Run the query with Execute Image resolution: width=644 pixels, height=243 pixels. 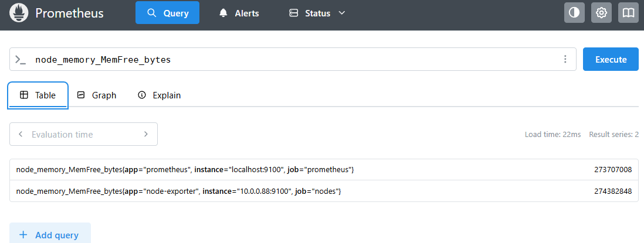click(x=611, y=59)
